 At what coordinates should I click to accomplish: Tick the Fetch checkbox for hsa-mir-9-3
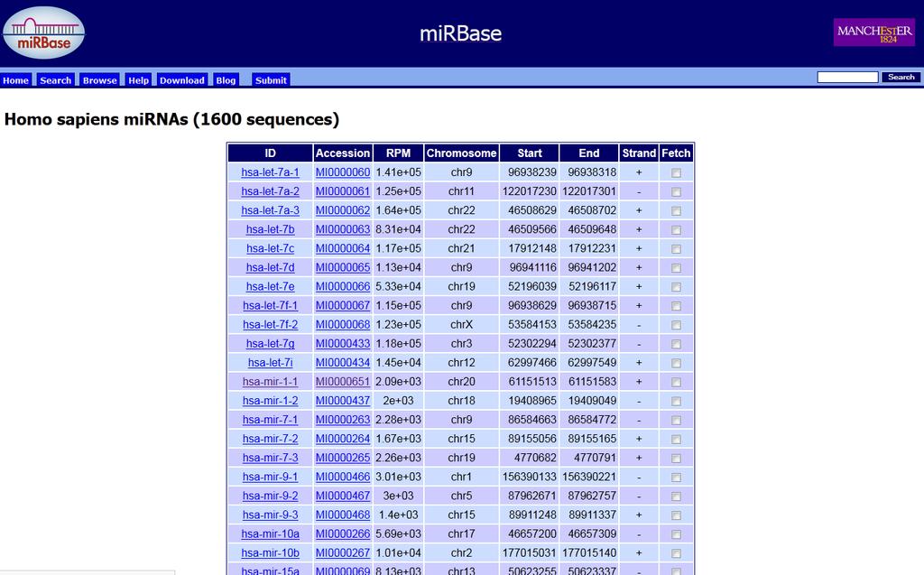pyautogui.click(x=676, y=515)
